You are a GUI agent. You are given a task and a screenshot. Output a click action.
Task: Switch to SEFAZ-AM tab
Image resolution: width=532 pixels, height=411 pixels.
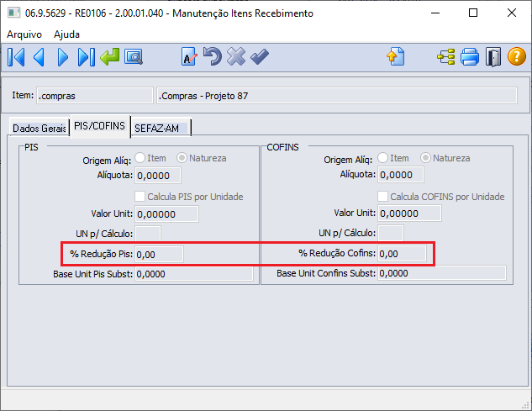(161, 128)
